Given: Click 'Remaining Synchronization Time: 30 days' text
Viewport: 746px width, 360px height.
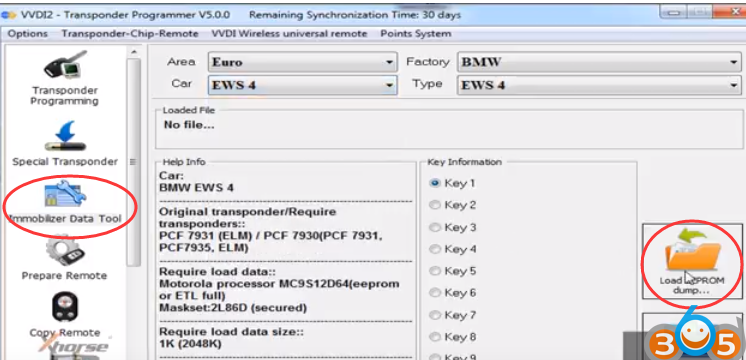Looking at the screenshot, I should tap(355, 15).
